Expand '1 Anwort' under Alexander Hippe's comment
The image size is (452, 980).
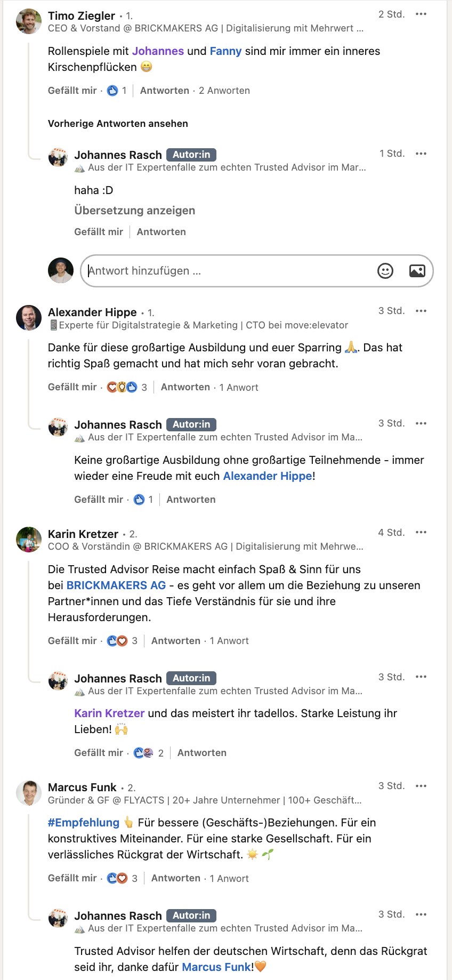[x=239, y=388]
